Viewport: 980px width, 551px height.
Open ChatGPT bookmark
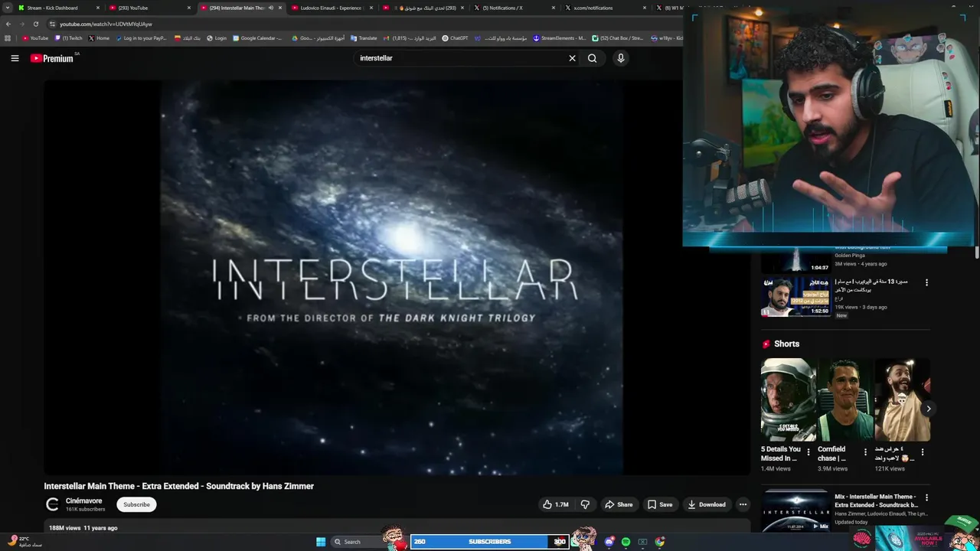[x=455, y=37]
